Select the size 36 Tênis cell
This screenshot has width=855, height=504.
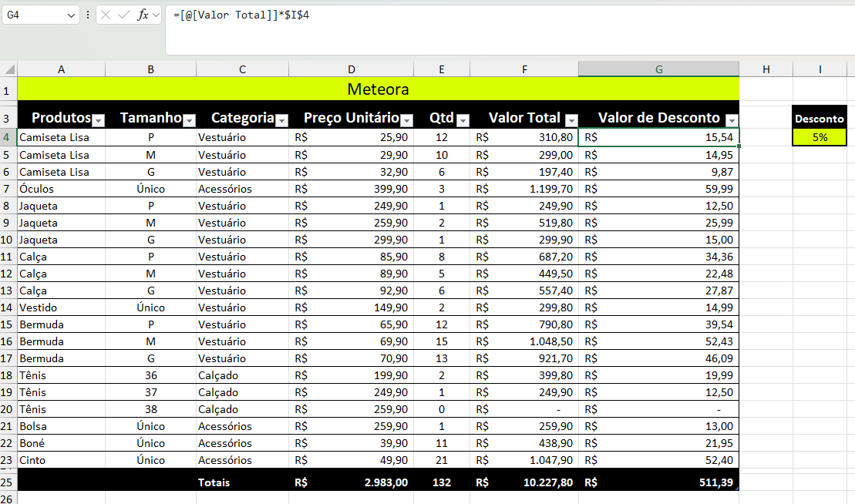tap(150, 375)
